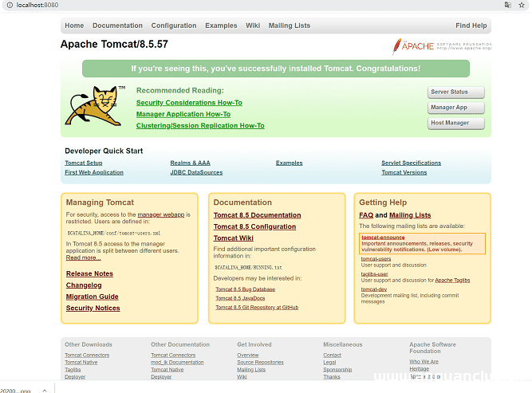Open Find Help in the top navigation

tap(471, 26)
